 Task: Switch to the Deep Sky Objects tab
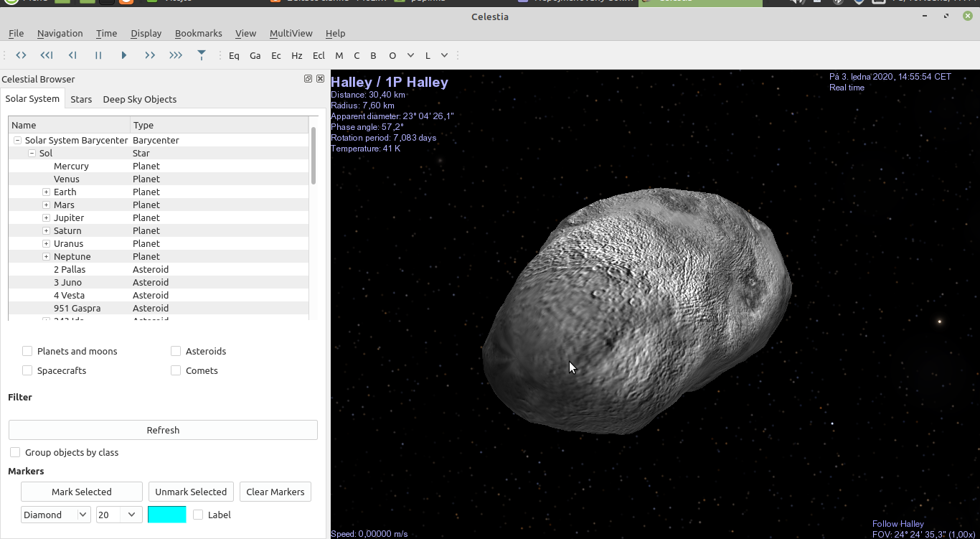[x=139, y=99]
